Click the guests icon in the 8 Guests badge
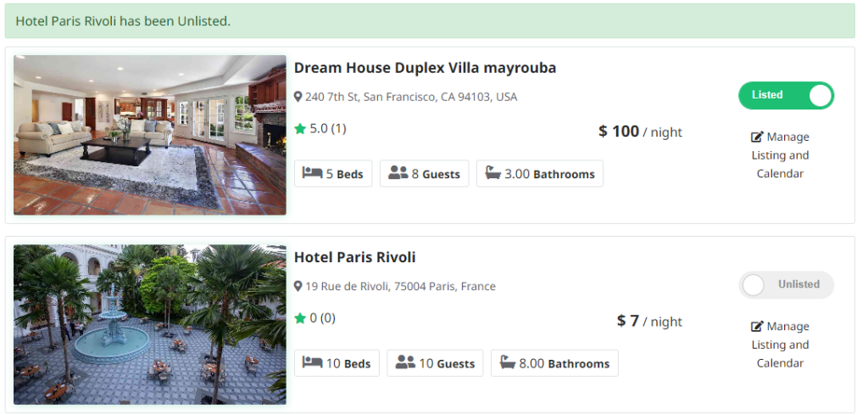 [398, 173]
